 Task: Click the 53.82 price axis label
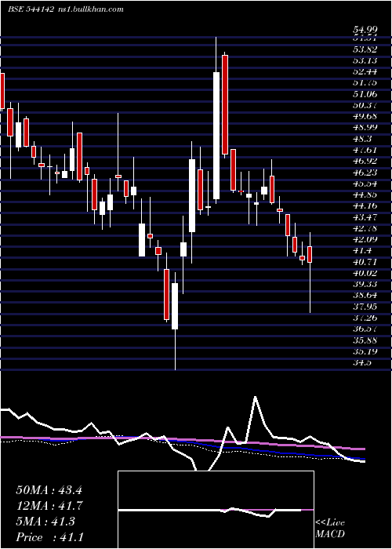coord(365,49)
